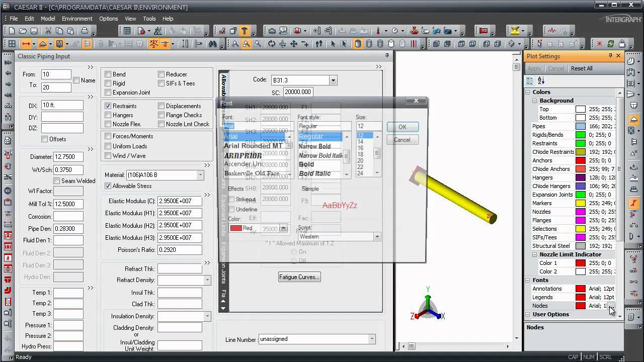Open the File menu
644x362 pixels.
(x=14, y=19)
